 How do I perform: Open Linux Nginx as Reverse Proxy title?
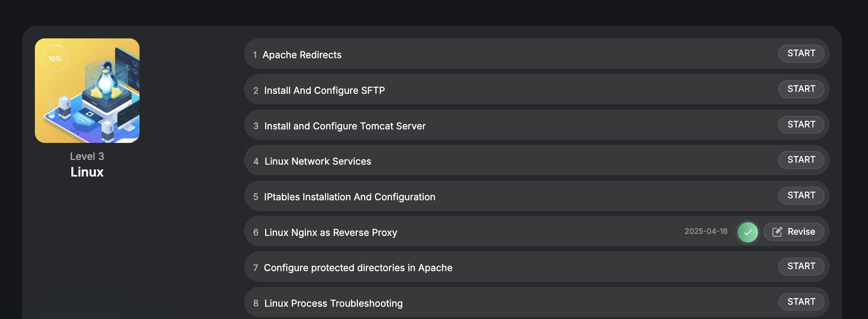click(x=331, y=233)
